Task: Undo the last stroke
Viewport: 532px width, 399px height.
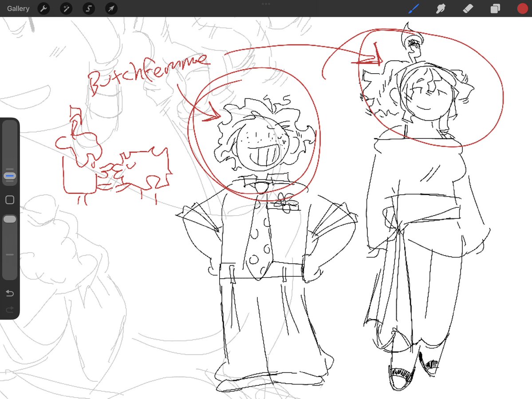Action: 10,293
